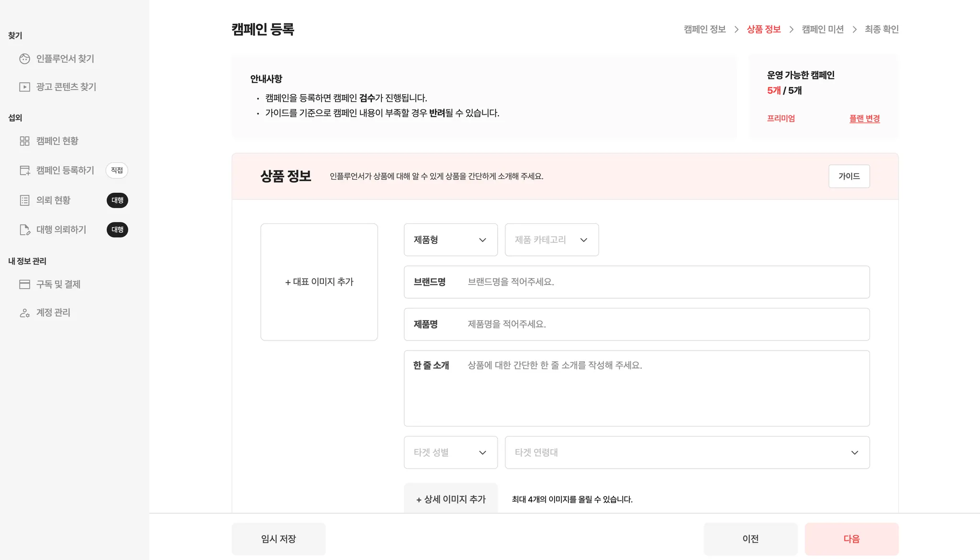Save draft with 임시 저장 button
This screenshot has height=560, width=980.
[x=278, y=539]
